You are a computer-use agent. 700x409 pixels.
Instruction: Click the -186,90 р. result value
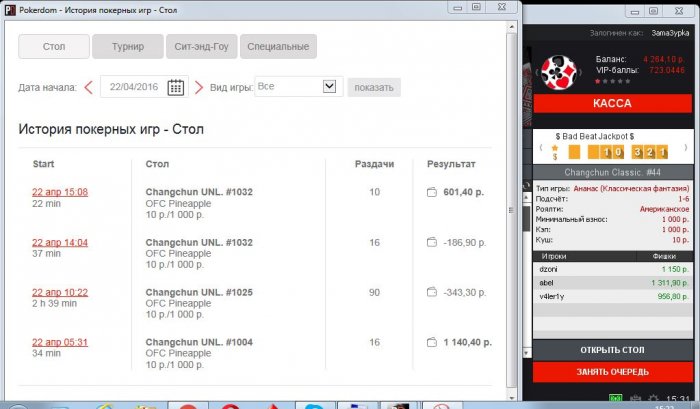465,242
